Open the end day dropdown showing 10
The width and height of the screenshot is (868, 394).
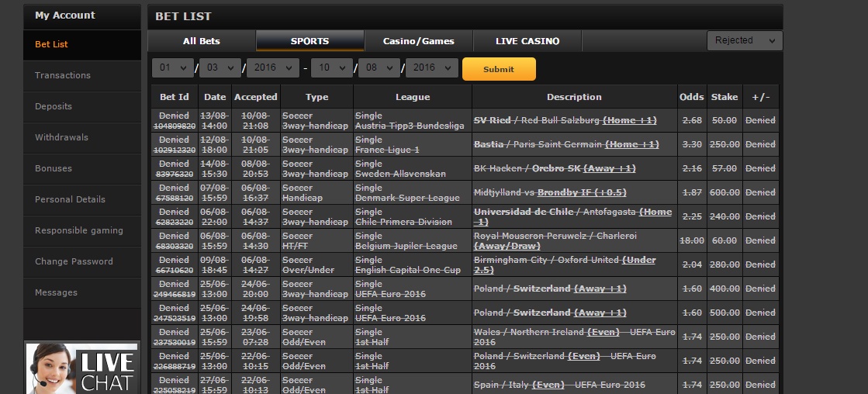click(x=331, y=67)
